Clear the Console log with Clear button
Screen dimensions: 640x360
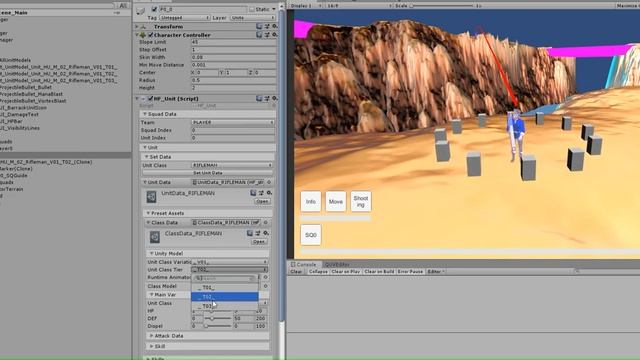point(296,271)
